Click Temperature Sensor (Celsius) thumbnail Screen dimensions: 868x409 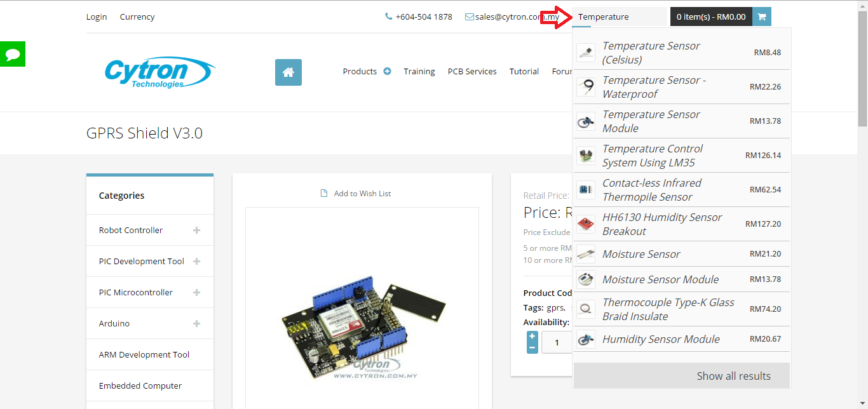click(x=586, y=53)
